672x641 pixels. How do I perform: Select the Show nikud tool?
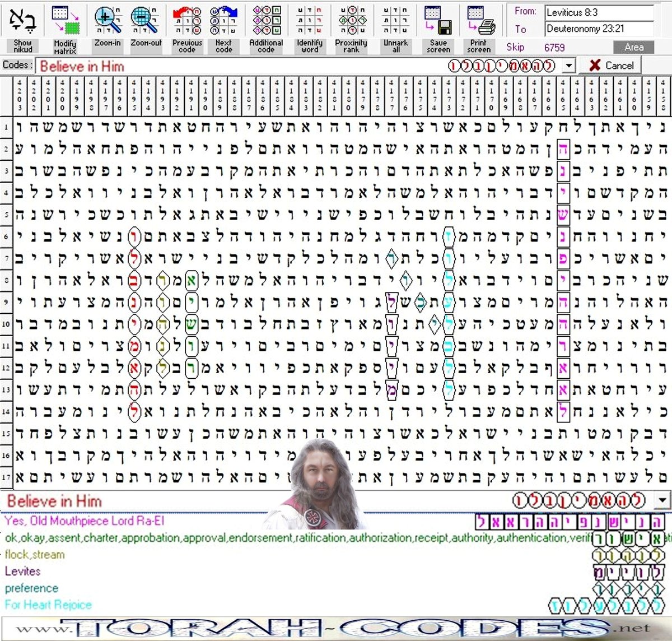(x=21, y=25)
